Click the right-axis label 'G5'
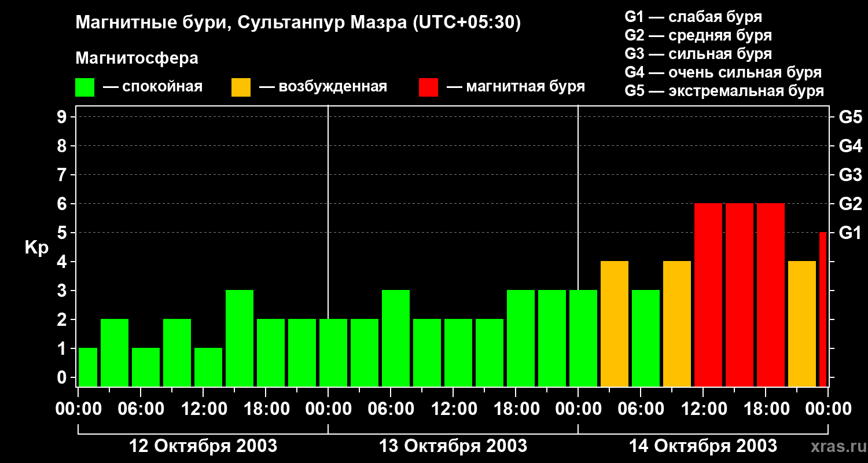Screen dimensions: 868x463 point(850,117)
